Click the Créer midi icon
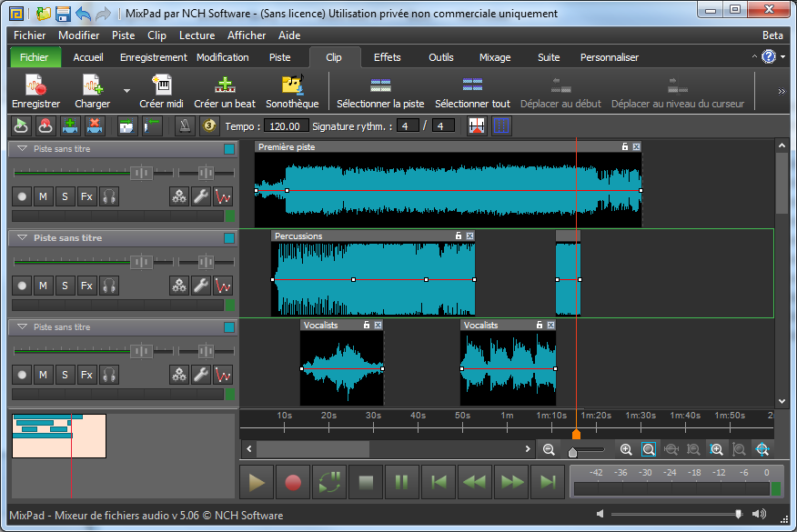 pyautogui.click(x=162, y=92)
